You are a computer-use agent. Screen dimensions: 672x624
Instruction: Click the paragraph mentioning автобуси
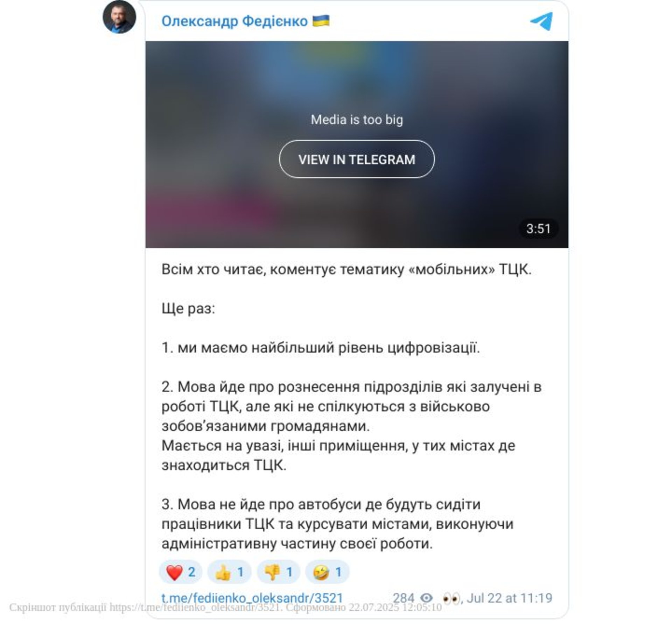(337, 524)
